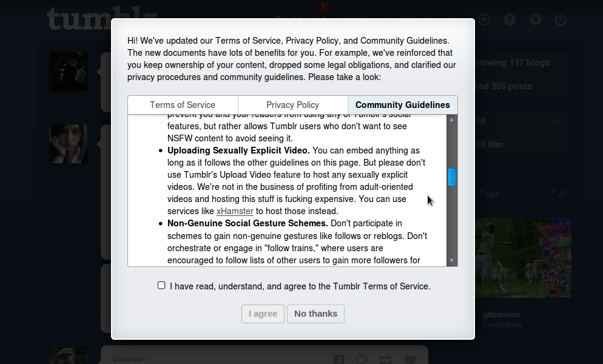
Task: Check the agree to Terms of Service checkbox
Action: tap(161, 285)
